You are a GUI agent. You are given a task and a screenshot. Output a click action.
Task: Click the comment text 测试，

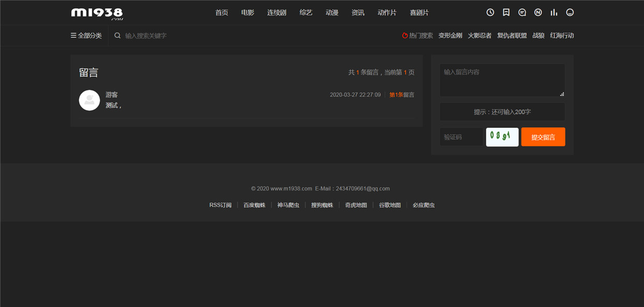(114, 105)
